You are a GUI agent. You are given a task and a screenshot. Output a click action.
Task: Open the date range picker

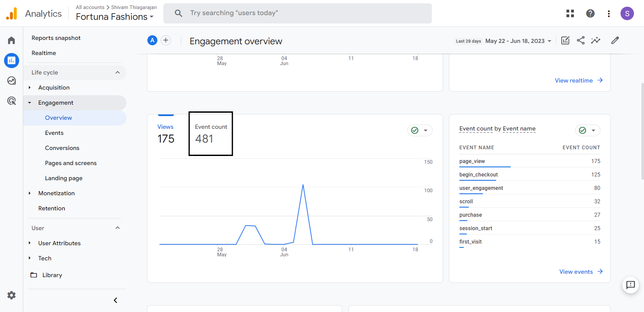pos(518,41)
